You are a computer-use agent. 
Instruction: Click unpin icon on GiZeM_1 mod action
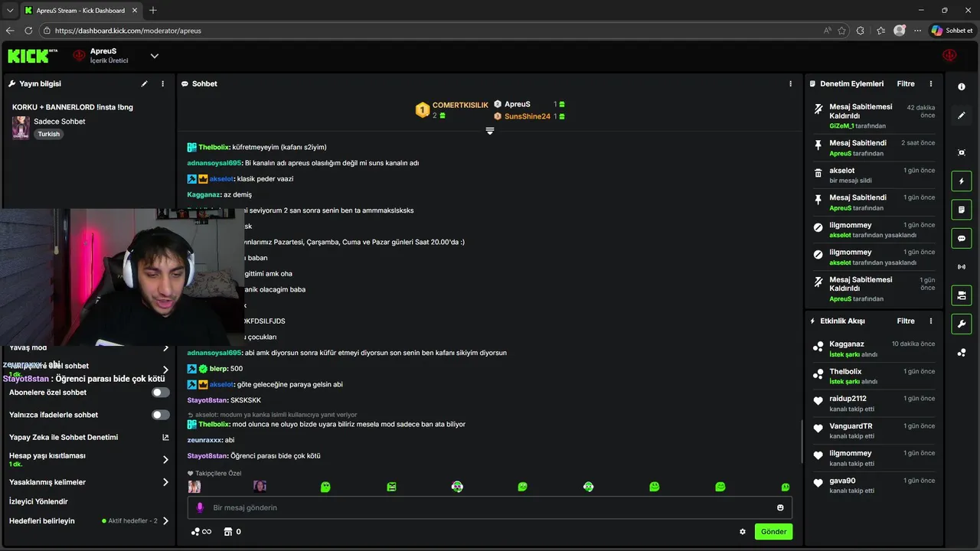click(818, 109)
